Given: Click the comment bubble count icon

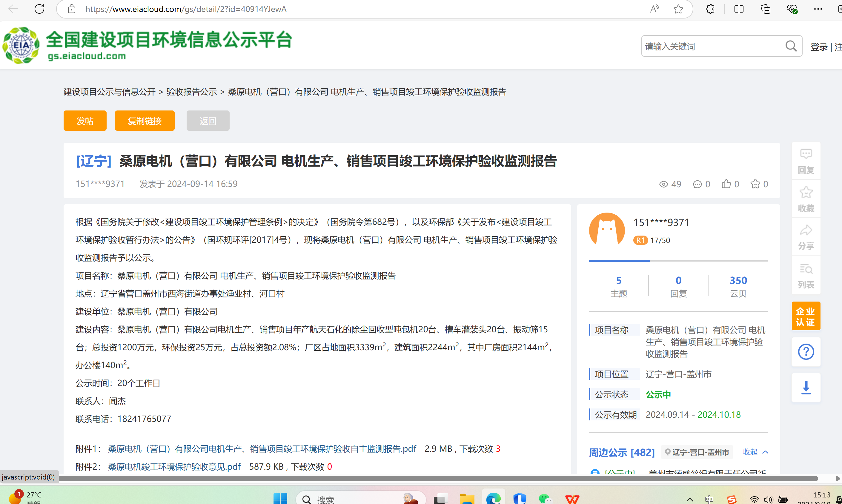Looking at the screenshot, I should (697, 184).
